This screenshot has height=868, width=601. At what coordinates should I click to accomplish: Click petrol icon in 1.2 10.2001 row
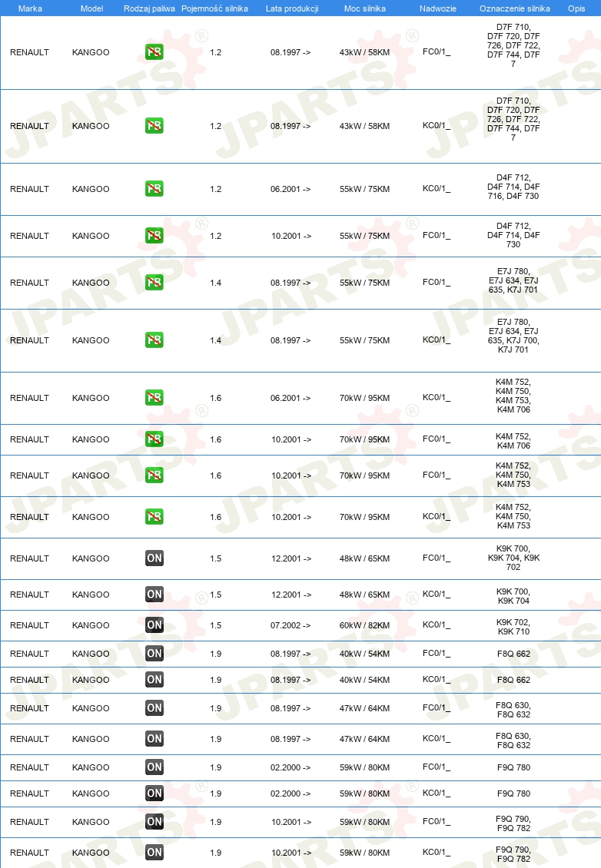point(154,235)
